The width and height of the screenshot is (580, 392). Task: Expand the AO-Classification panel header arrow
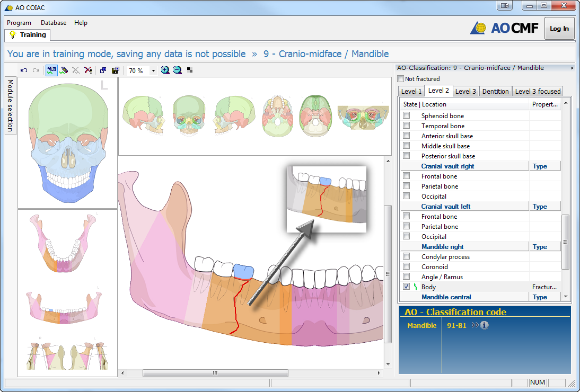tap(572, 68)
